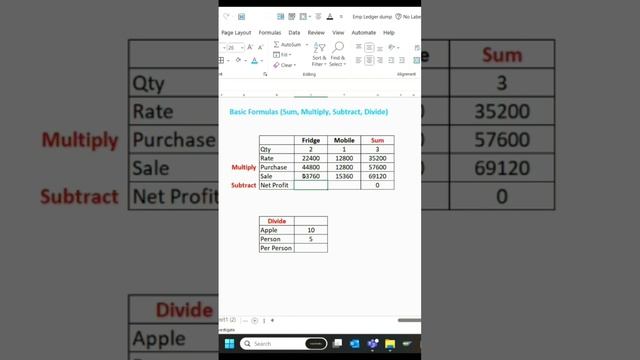Open fill color dropdown arrow

coord(245,61)
